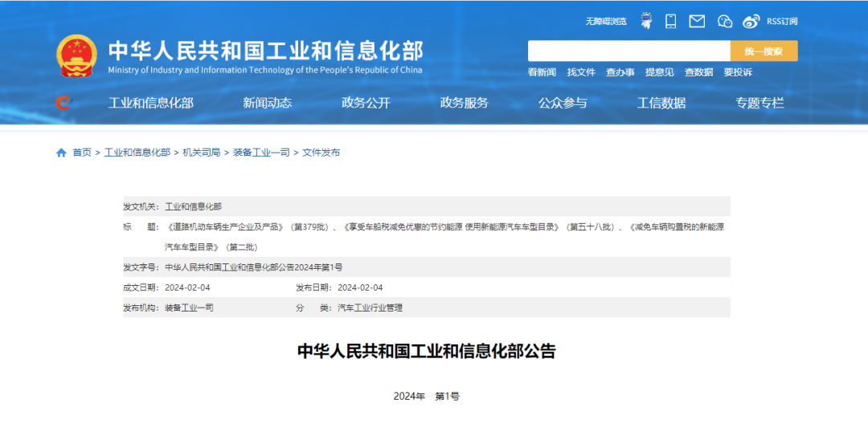Open the mobile version phone icon
Viewport: 868px width, 432px height.
[671, 21]
